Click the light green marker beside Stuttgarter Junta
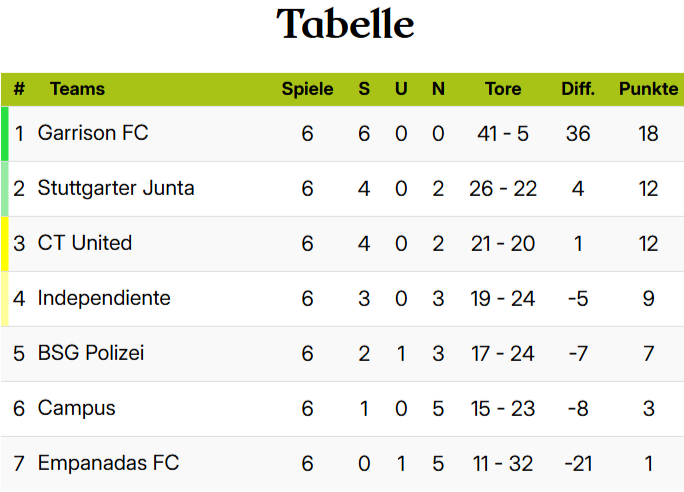 [4, 189]
